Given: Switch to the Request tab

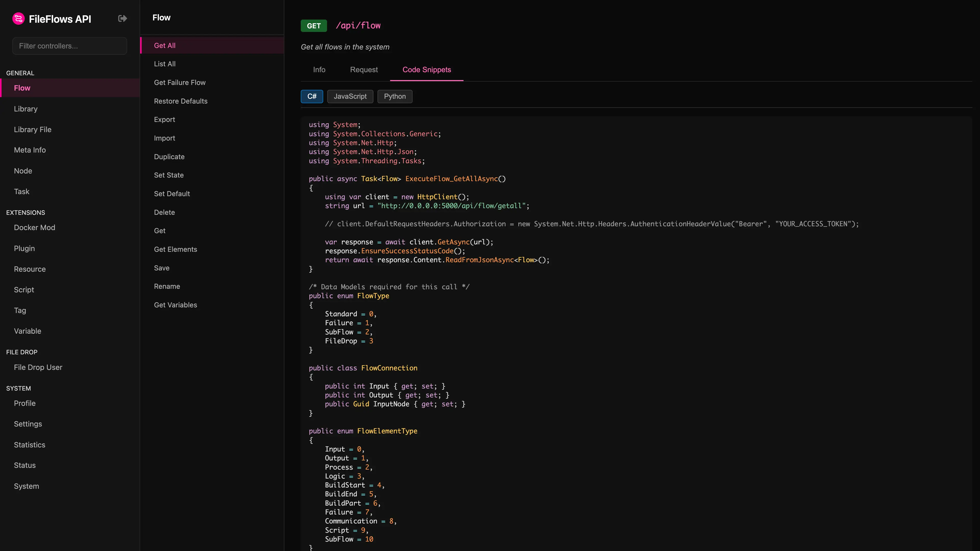Looking at the screenshot, I should (364, 70).
